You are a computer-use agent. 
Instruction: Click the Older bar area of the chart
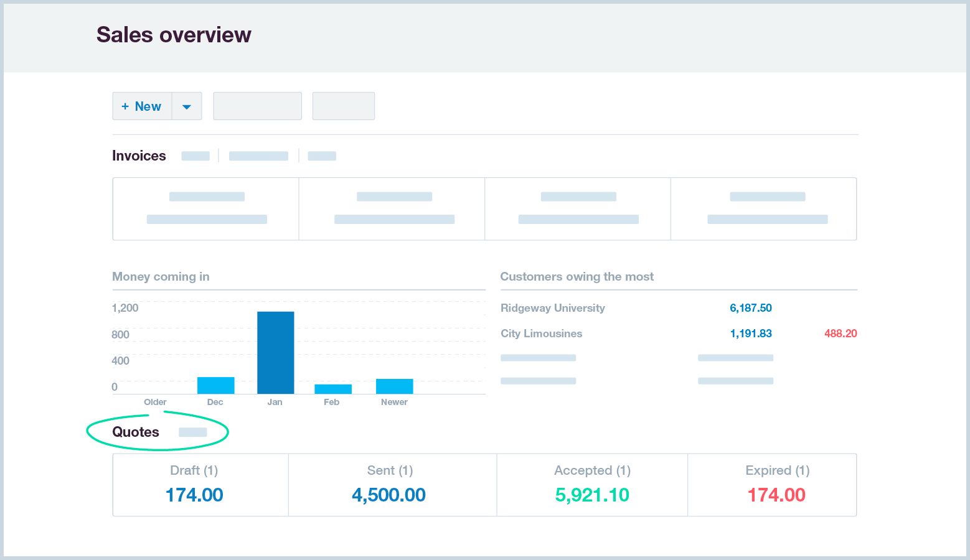155,392
